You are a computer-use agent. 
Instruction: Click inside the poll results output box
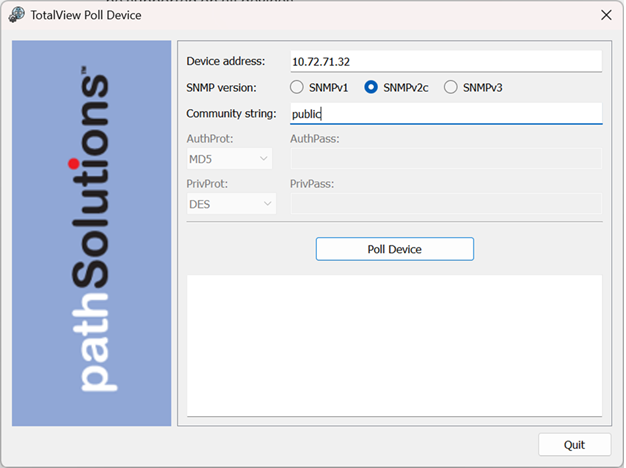pyautogui.click(x=394, y=346)
